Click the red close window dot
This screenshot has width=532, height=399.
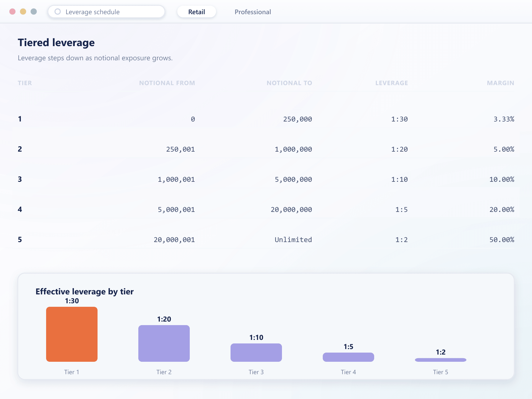tap(12, 12)
